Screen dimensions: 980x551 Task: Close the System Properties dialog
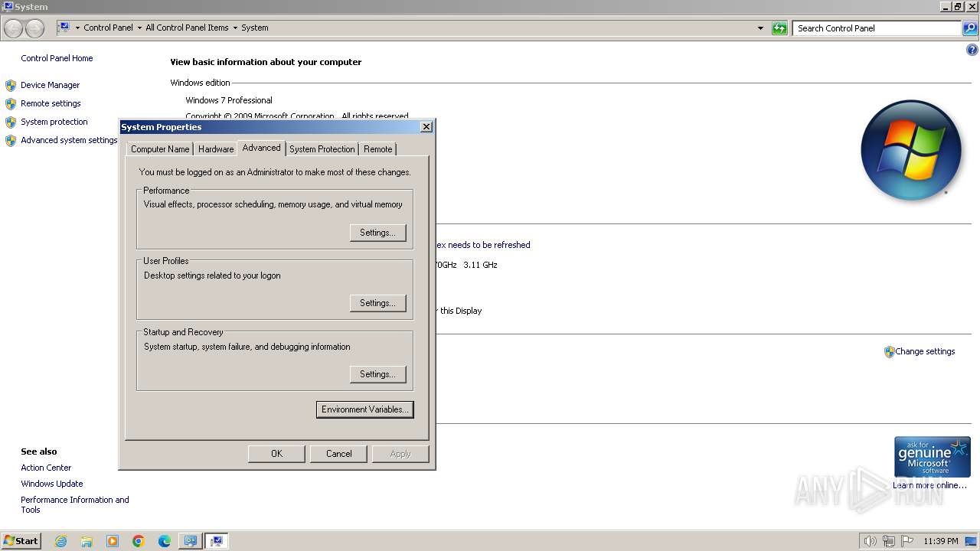click(426, 127)
